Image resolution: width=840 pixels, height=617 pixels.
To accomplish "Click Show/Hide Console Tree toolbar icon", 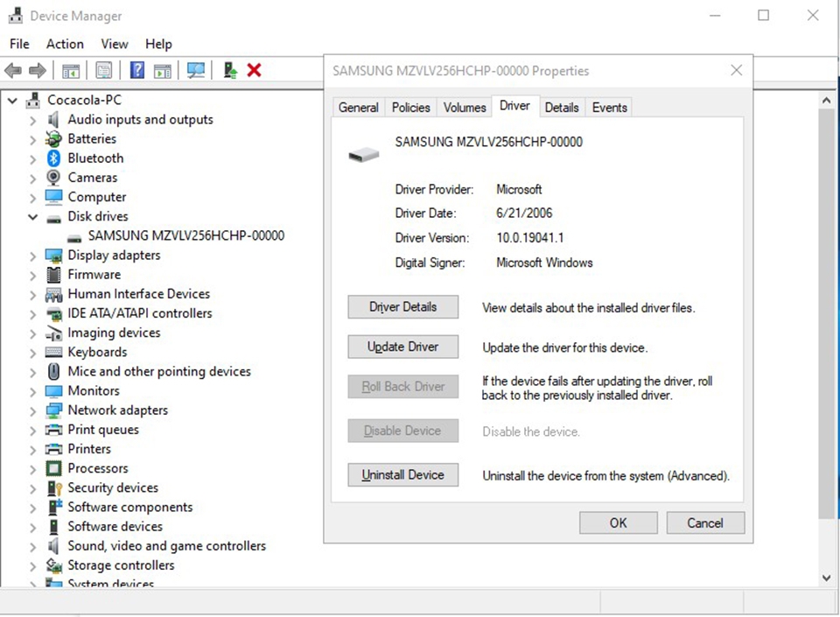I will click(x=71, y=70).
